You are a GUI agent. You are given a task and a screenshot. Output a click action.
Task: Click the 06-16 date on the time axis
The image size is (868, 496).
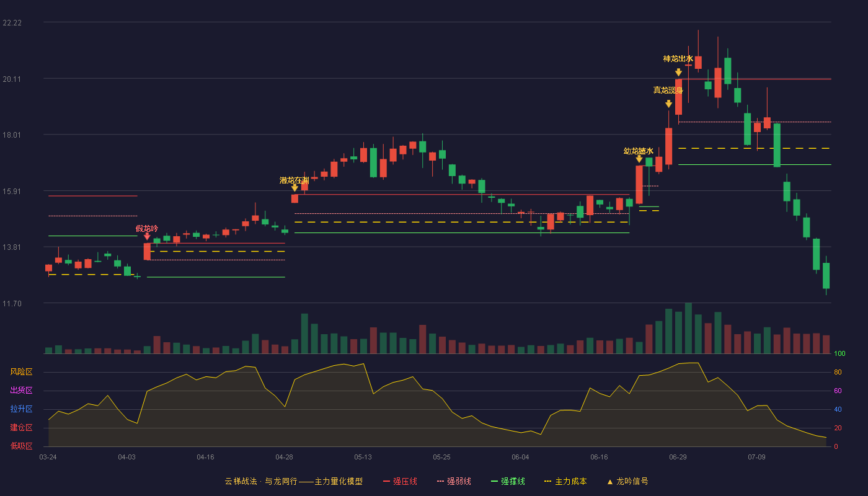coord(599,457)
